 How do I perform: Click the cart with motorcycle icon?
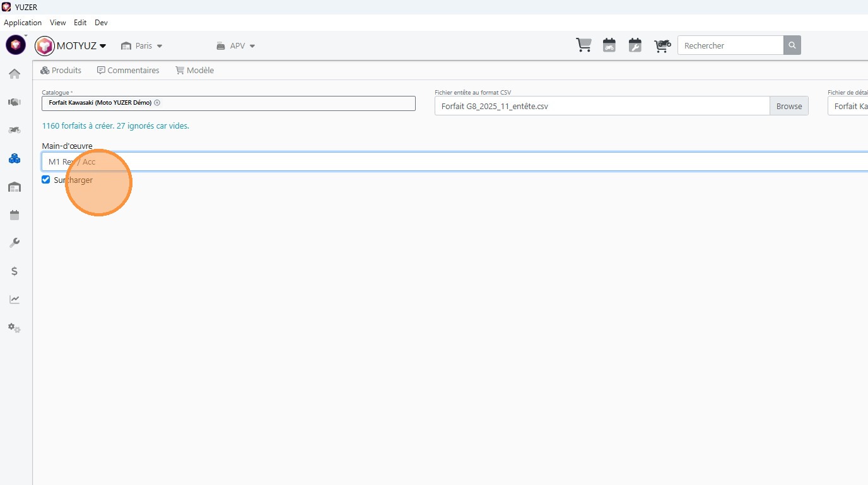coord(662,45)
